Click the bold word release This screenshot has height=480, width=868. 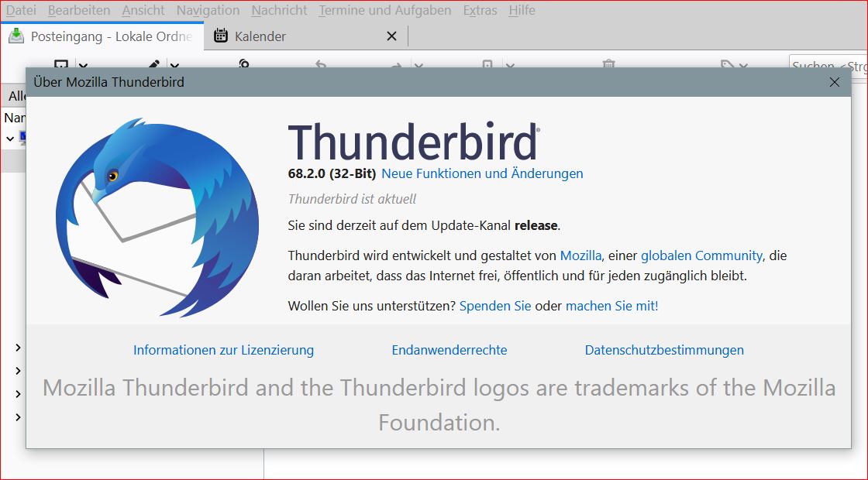point(536,225)
